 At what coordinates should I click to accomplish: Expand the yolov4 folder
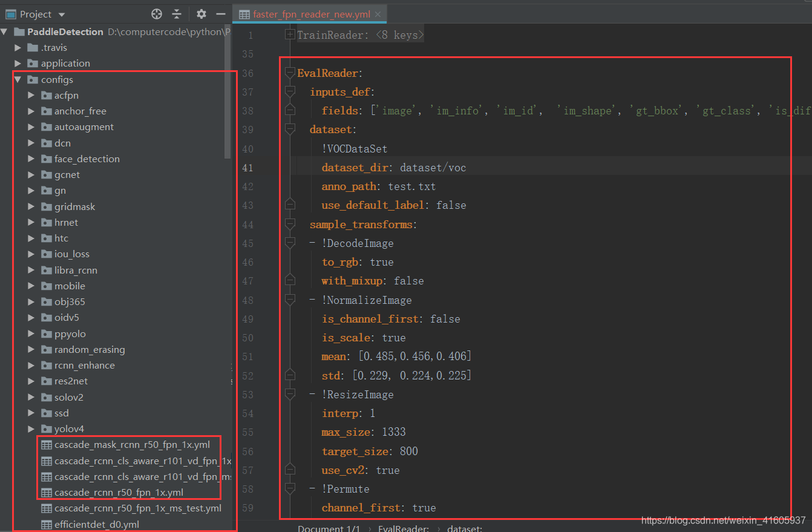[31, 429]
